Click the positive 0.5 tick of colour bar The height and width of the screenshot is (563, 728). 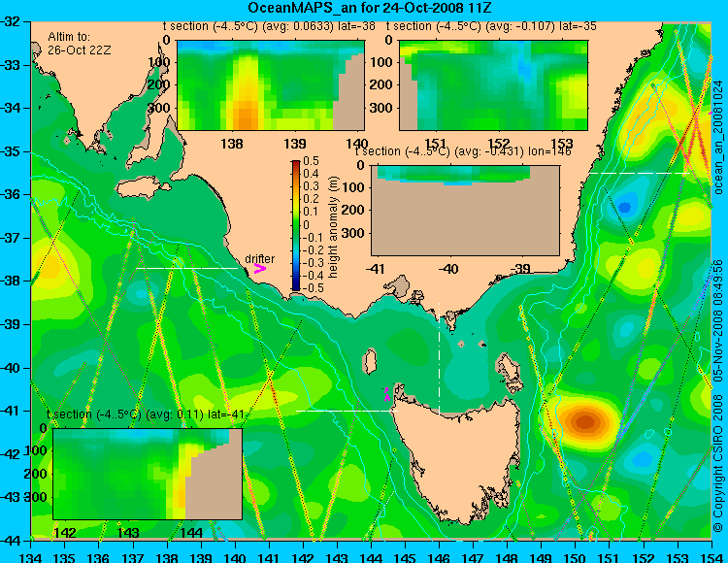coord(311,161)
